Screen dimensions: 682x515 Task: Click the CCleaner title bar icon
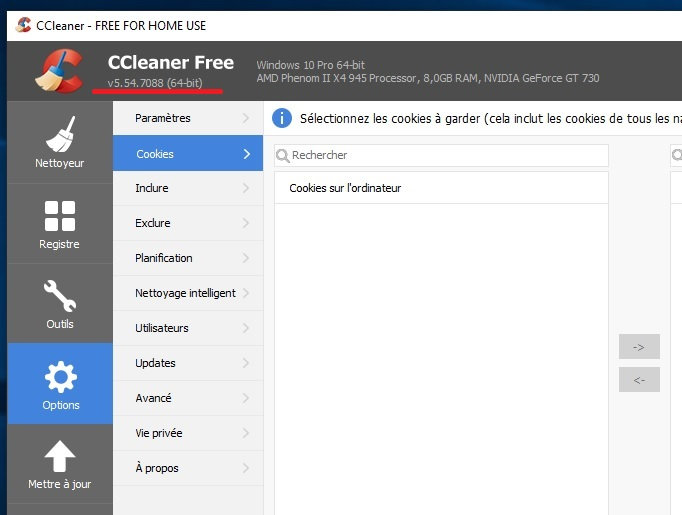point(23,25)
